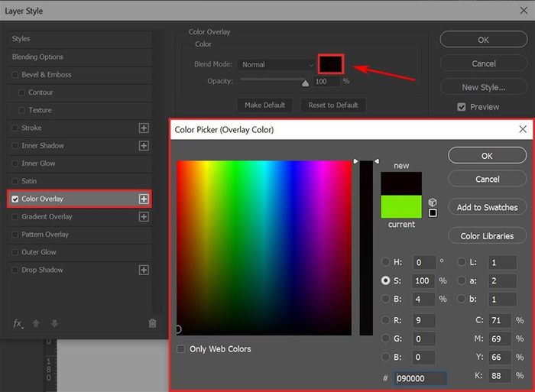Open the fx effects menu icon
Viewport: 535px width, 392px height.
coord(18,323)
